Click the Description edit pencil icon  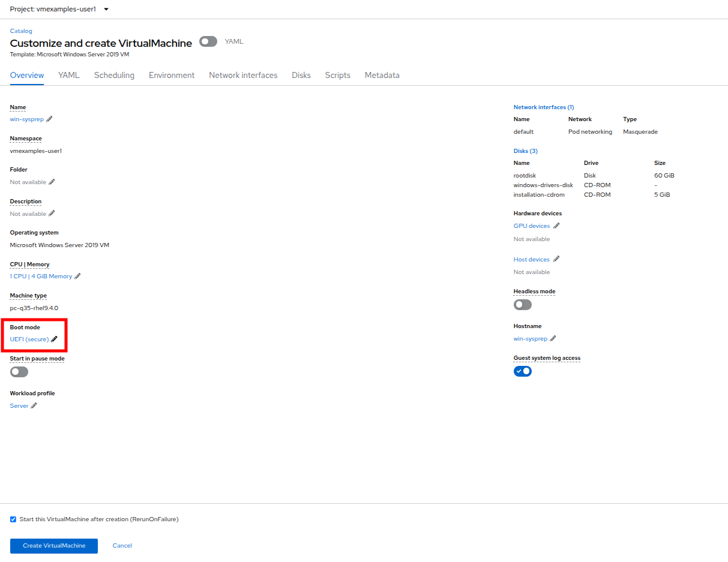pos(52,214)
